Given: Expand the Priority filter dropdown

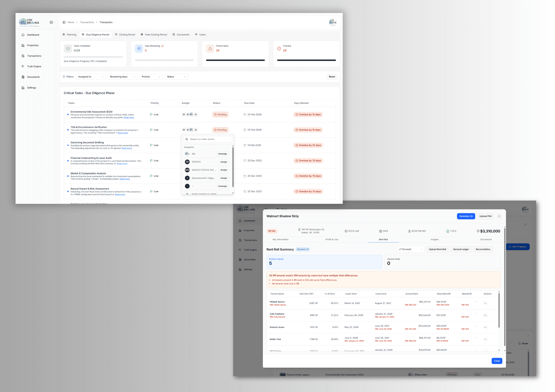Looking at the screenshot, I should 151,77.
